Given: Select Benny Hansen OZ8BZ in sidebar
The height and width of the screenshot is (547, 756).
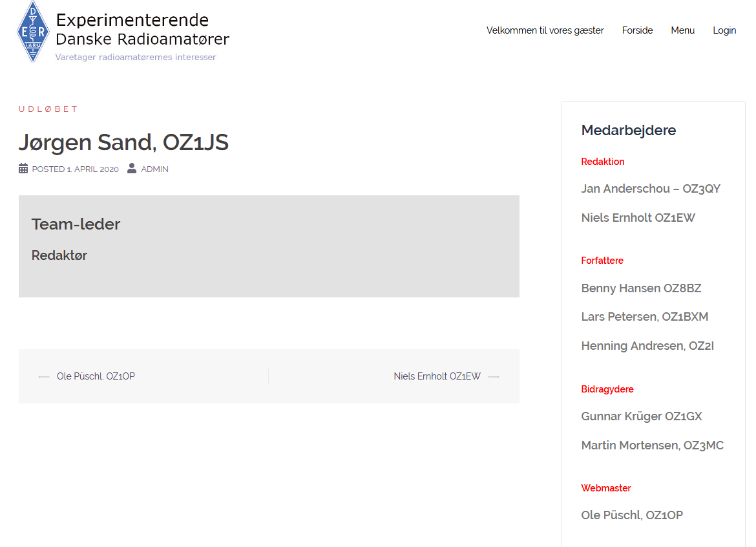Looking at the screenshot, I should click(641, 288).
